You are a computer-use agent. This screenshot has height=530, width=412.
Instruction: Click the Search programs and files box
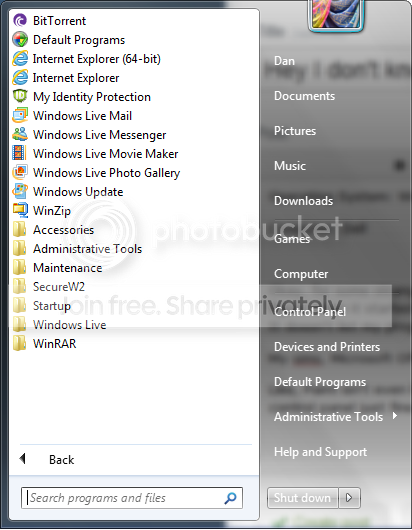coord(132,498)
